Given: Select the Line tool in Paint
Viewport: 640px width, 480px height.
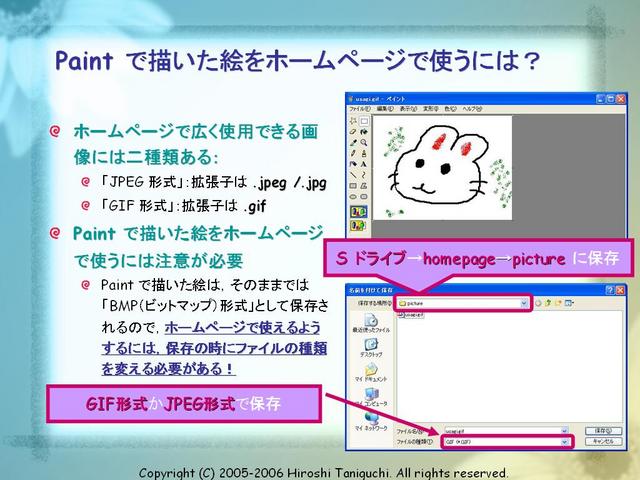Looking at the screenshot, I should tap(353, 175).
